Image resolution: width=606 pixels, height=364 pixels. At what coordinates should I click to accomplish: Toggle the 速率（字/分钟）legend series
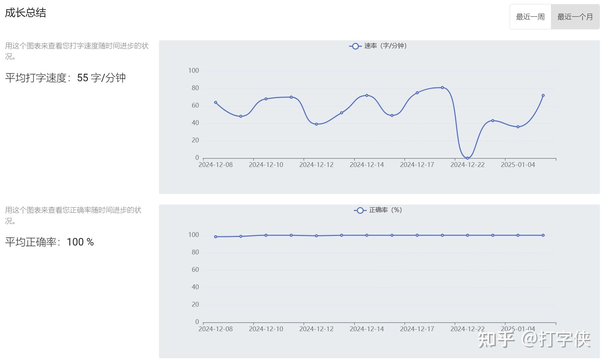(x=378, y=46)
